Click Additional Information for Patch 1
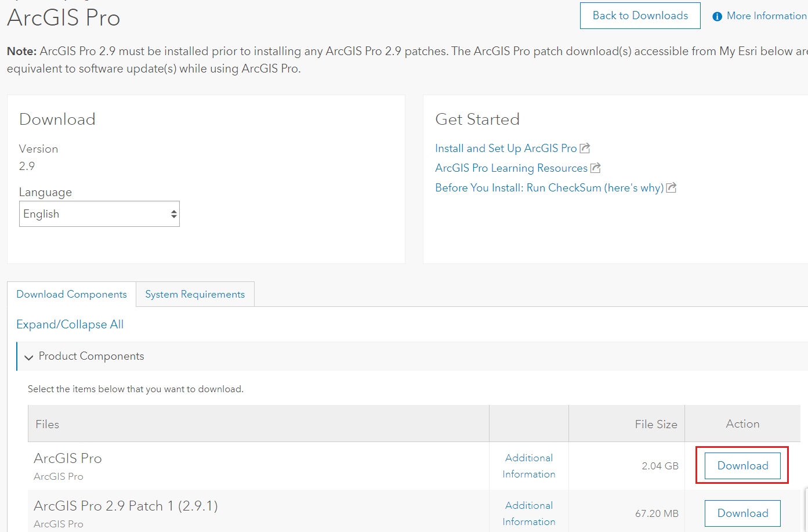The height and width of the screenshot is (532, 808). [x=528, y=513]
